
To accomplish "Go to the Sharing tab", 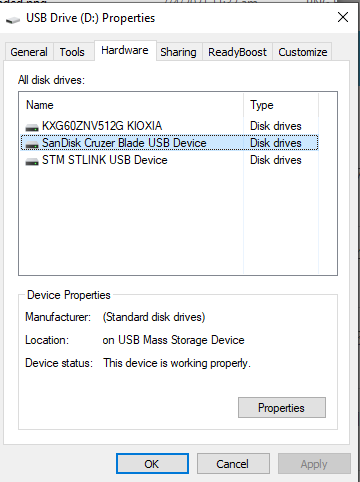I will tap(178, 52).
